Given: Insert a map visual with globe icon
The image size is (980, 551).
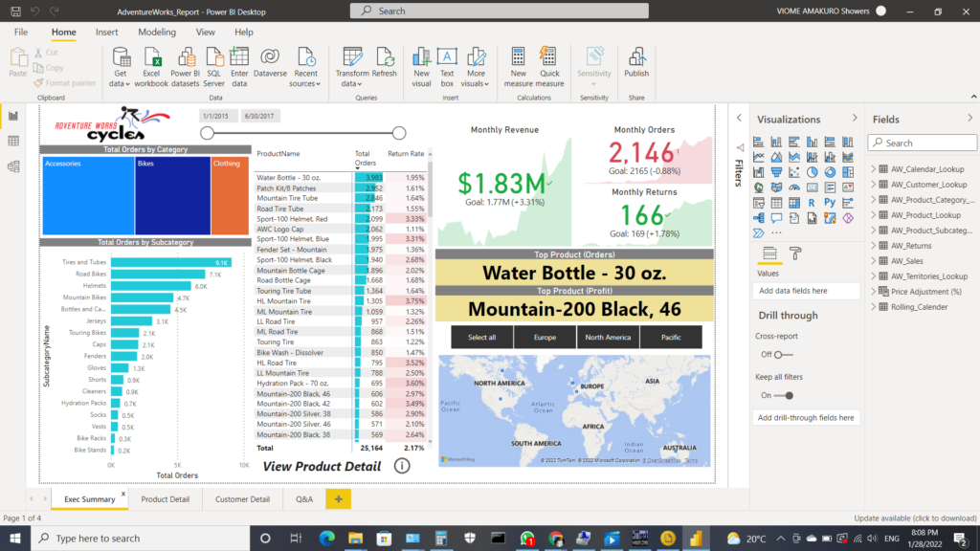Looking at the screenshot, I should pos(758,187).
